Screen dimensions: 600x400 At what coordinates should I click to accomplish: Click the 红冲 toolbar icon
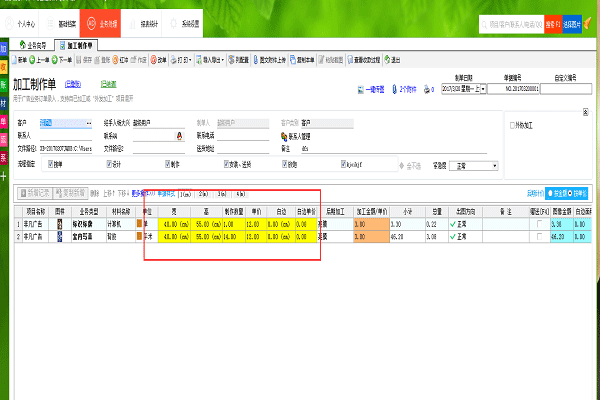(x=120, y=60)
